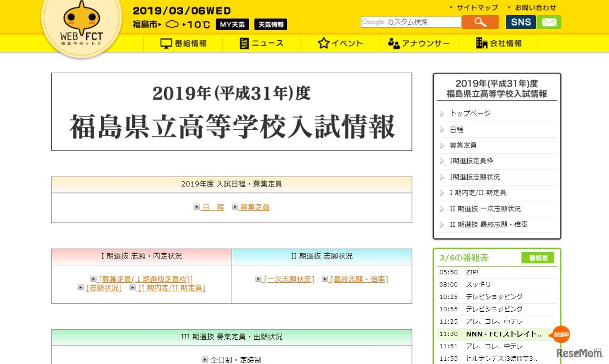This screenshot has width=609, height=364.
Task: Click the orange search magnifier icon
Action: tap(480, 21)
